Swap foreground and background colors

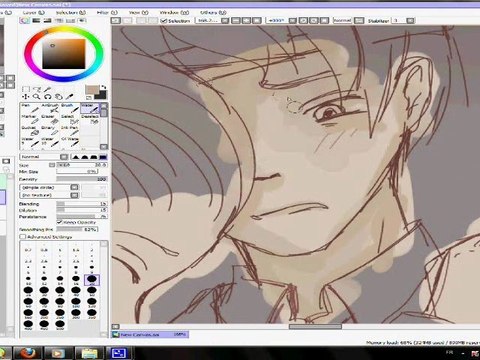[103, 87]
